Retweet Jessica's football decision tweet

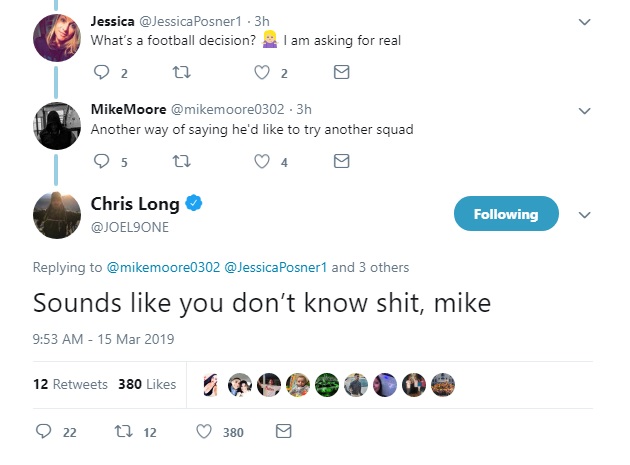182,72
